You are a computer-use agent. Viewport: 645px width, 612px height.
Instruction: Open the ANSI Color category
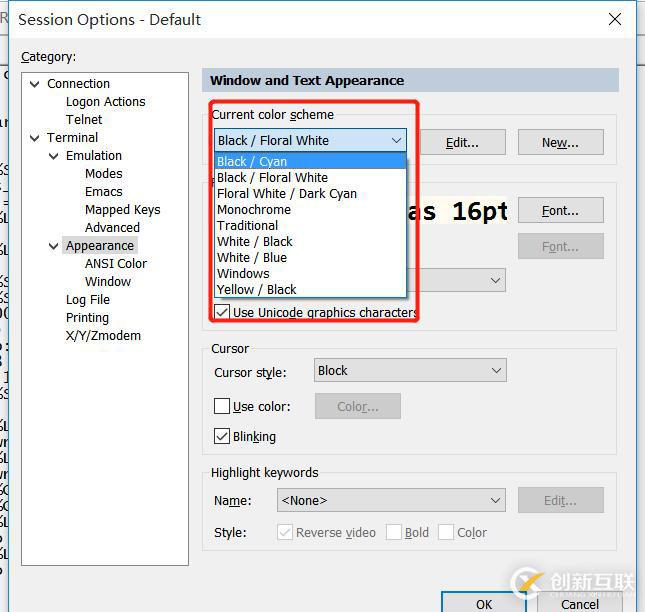[x=116, y=264]
